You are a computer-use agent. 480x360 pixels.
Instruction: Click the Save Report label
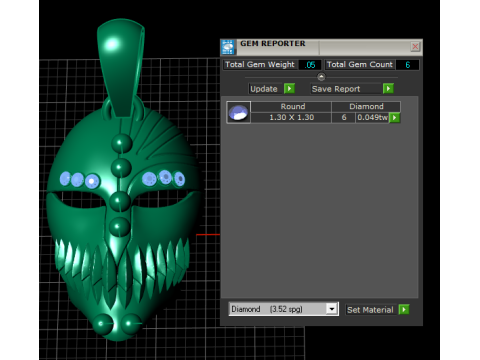point(336,89)
